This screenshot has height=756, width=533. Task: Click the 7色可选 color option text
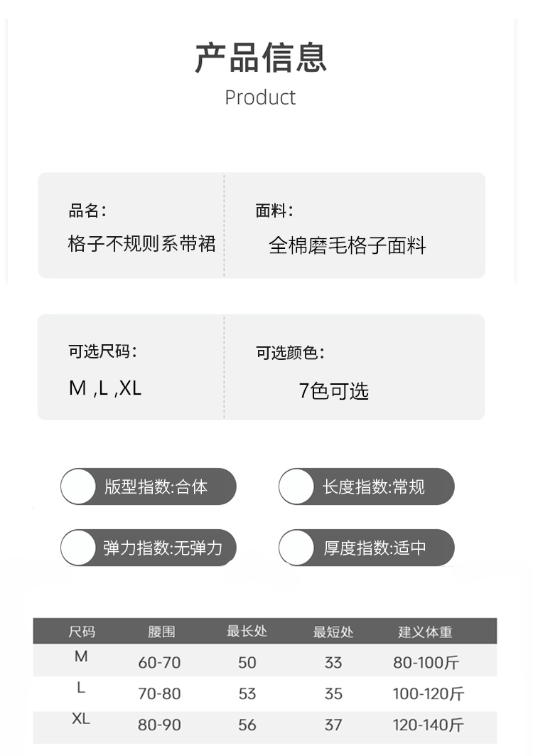point(334,390)
